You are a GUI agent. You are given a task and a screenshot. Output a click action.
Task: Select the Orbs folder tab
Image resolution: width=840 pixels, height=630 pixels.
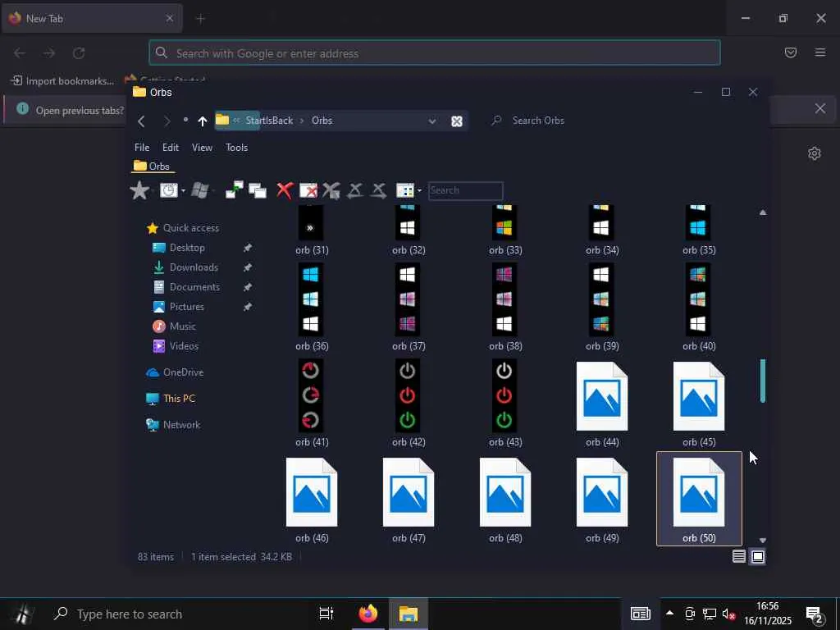pyautogui.click(x=152, y=166)
